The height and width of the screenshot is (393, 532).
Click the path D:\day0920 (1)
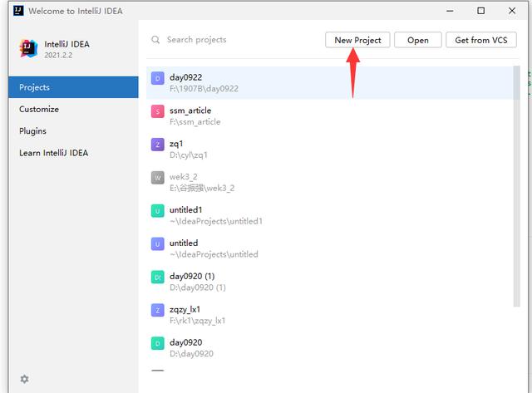pyautogui.click(x=198, y=287)
